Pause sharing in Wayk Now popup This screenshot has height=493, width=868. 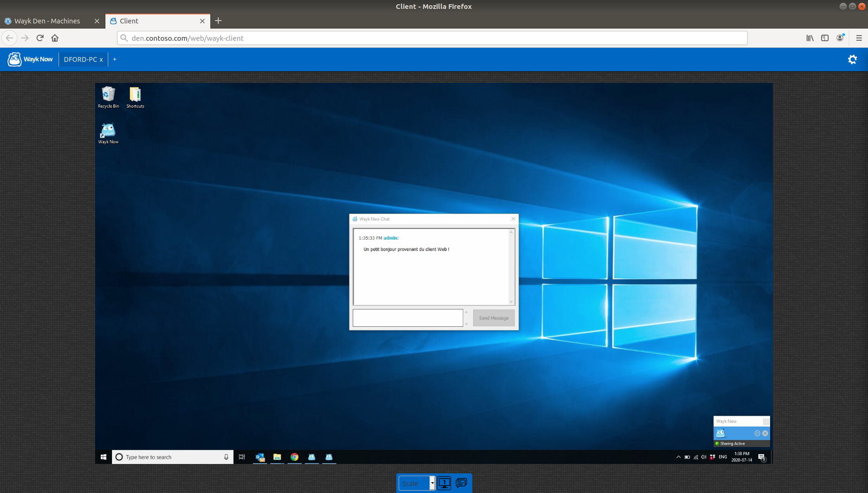757,434
